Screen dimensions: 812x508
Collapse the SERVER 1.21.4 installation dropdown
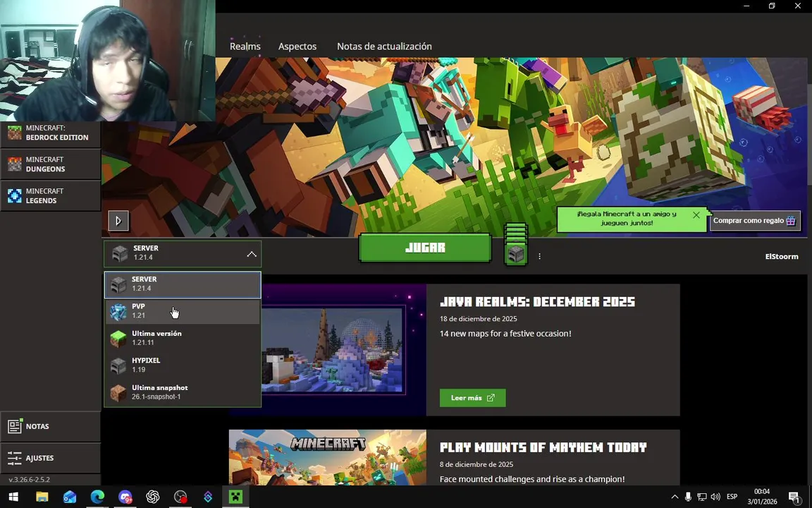tap(183, 253)
